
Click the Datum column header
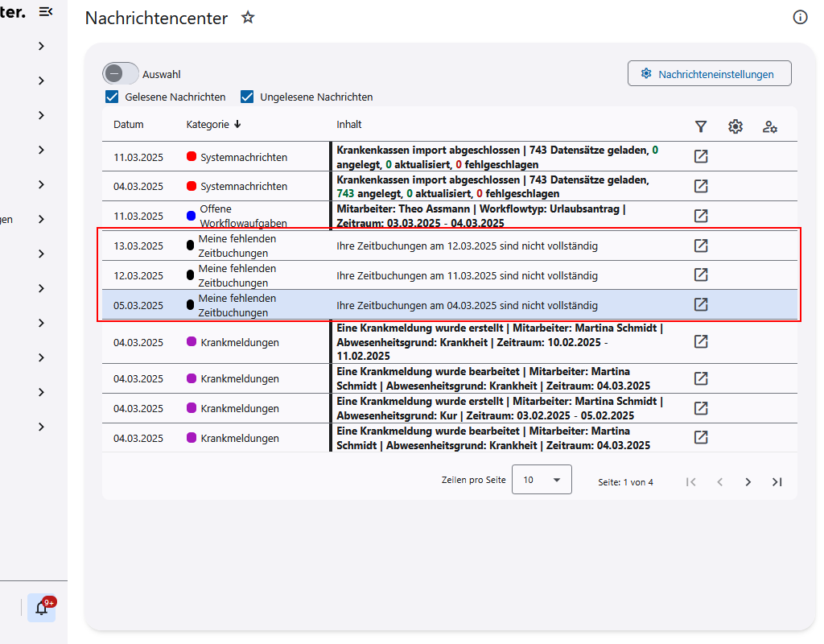pos(128,125)
